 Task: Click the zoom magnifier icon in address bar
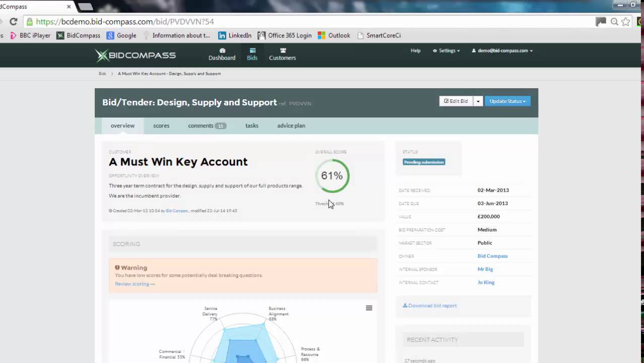tap(614, 22)
